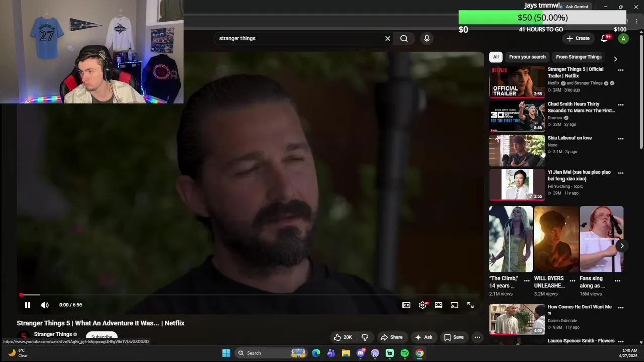
Task: Save the video to playlist
Action: pos(454,337)
